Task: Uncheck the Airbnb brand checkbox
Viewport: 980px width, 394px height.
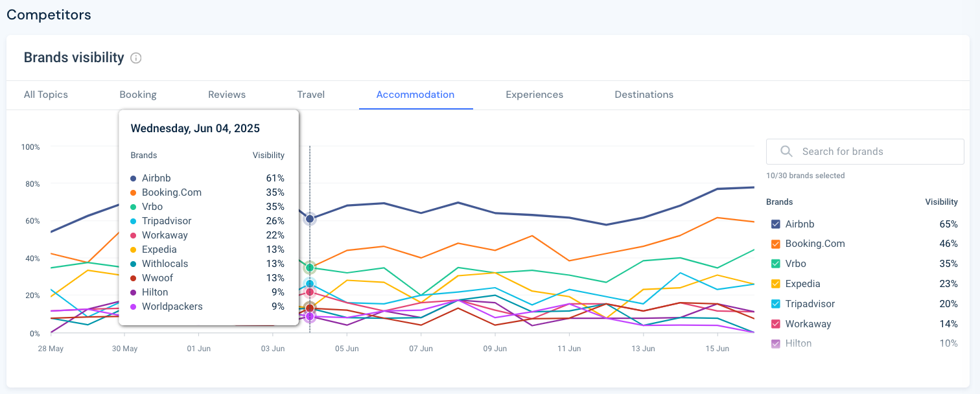Action: (776, 224)
